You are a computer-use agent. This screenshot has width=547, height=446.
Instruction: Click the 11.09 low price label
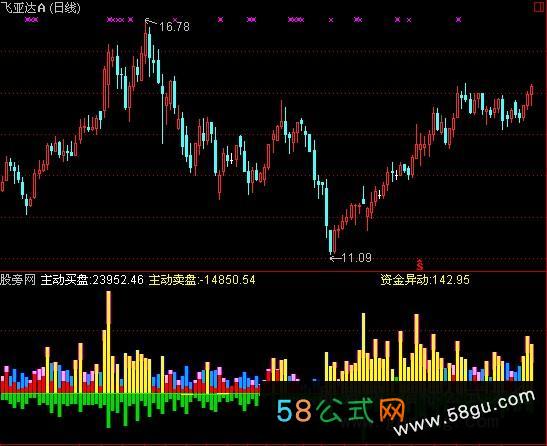click(357, 258)
